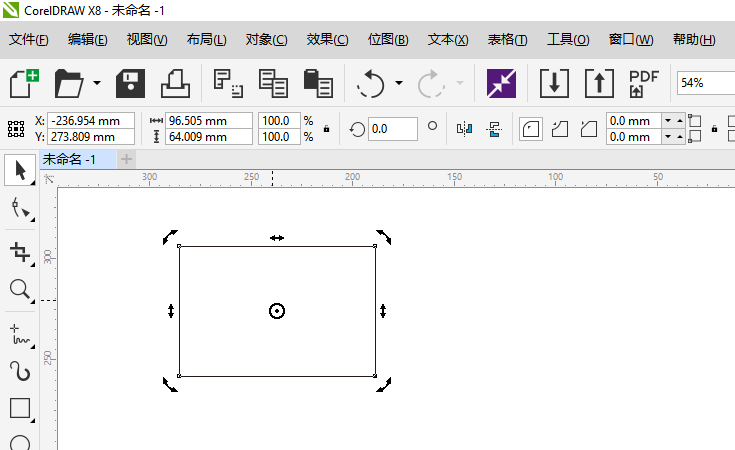Click the Print icon
Image resolution: width=735 pixels, height=450 pixels.
174,83
